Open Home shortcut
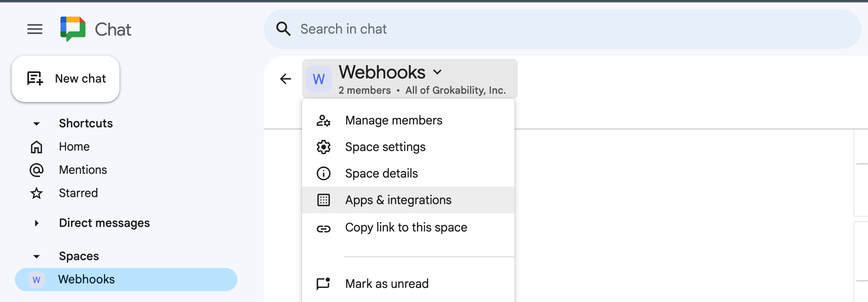The height and width of the screenshot is (302, 868). [x=74, y=146]
